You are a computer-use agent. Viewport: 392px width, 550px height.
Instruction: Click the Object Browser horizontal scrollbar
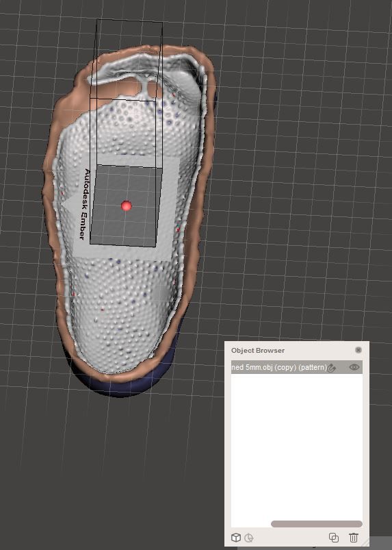[x=317, y=524]
